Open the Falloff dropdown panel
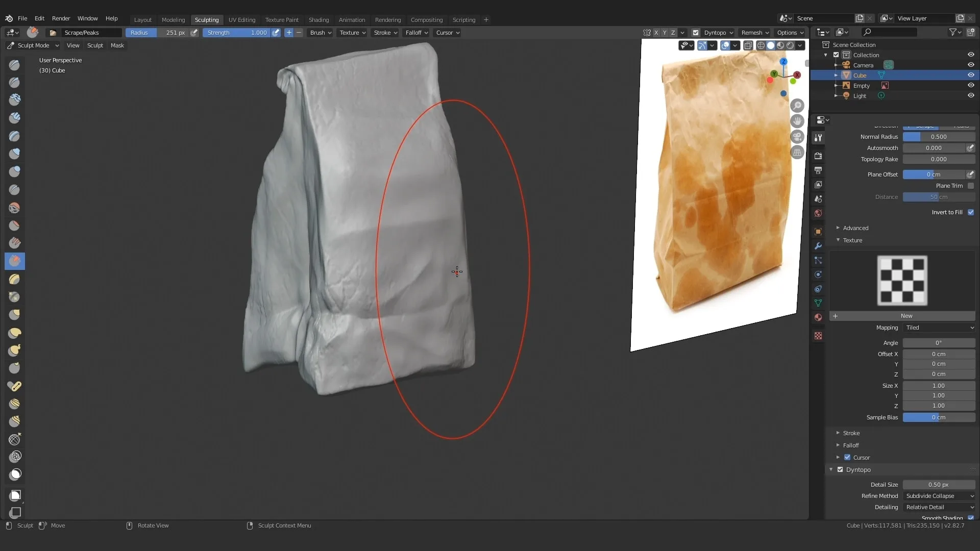The height and width of the screenshot is (551, 980). click(414, 32)
